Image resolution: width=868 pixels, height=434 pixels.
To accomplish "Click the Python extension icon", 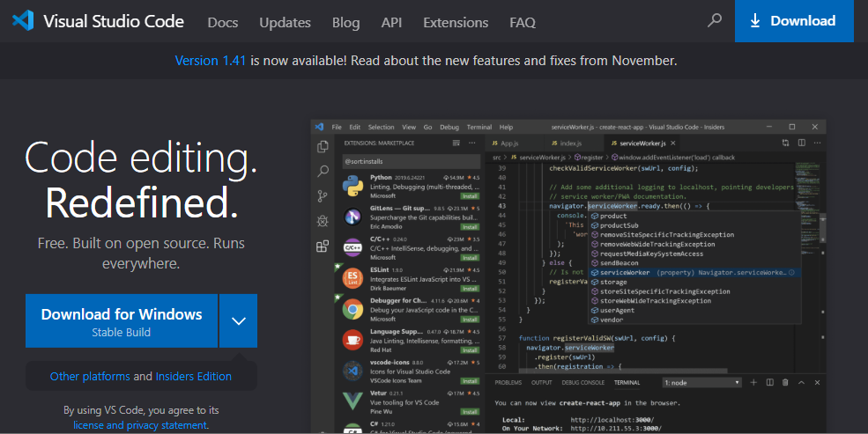I will [x=352, y=186].
